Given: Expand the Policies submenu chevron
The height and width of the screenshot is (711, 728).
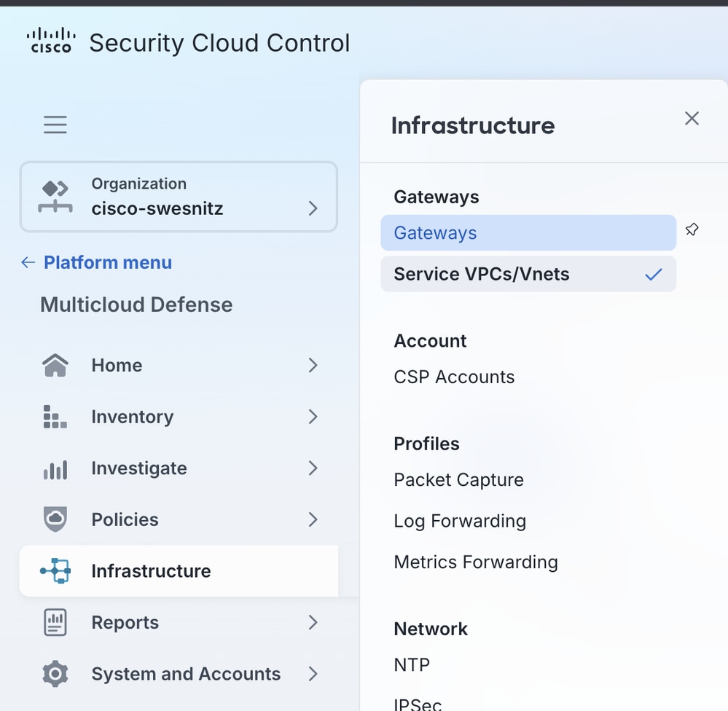Looking at the screenshot, I should coord(313,519).
